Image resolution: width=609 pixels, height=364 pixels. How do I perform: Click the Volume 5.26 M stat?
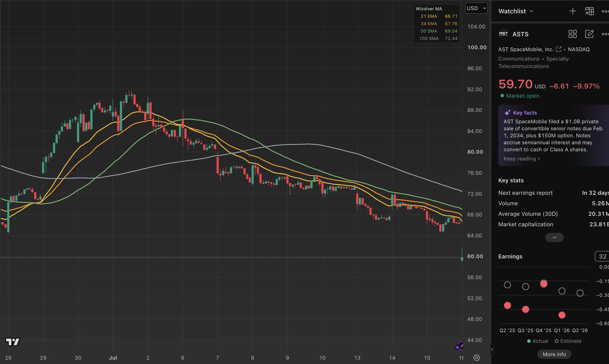[554, 203]
